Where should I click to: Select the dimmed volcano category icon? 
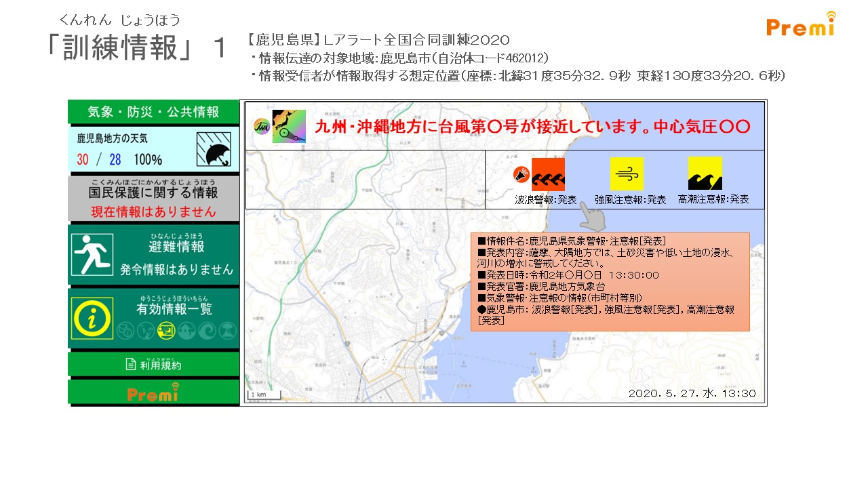click(x=227, y=330)
